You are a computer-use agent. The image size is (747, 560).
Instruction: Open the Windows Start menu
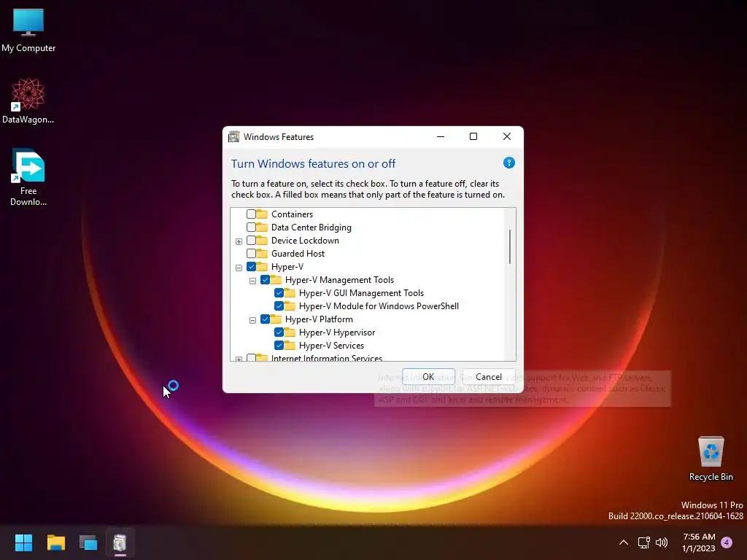(23, 542)
